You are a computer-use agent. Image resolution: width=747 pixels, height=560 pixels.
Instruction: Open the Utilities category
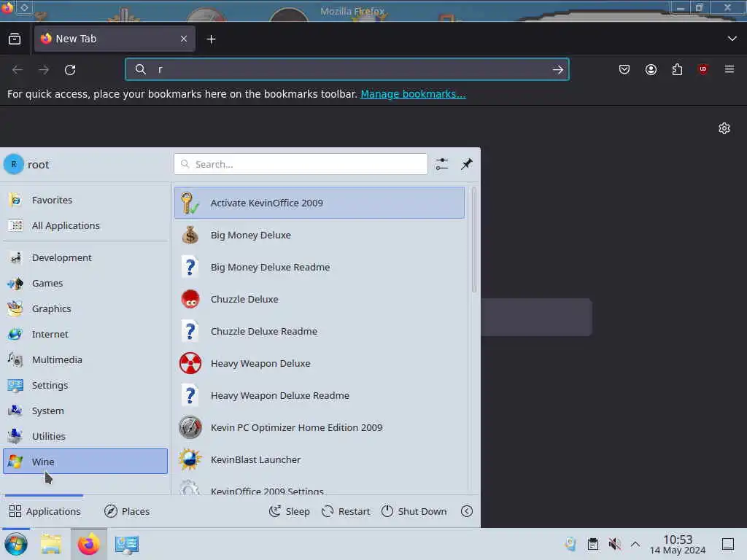[85, 436]
